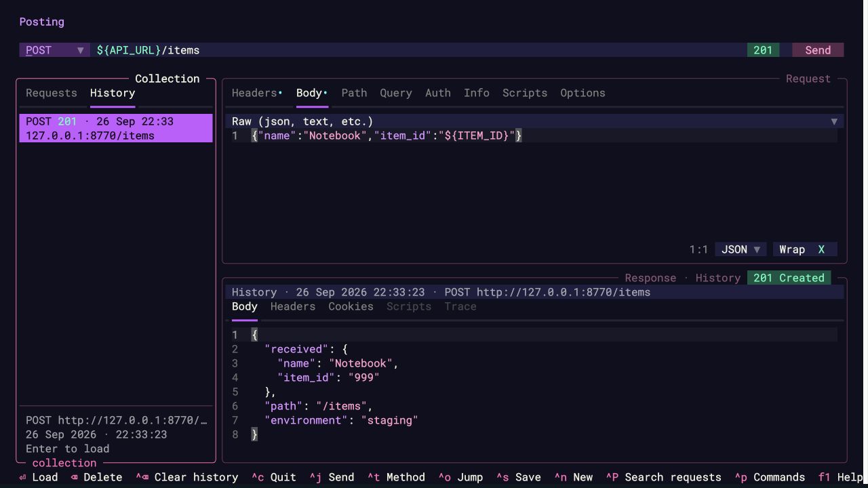
Task: Click the POST http://127.0.0.1:8770/… preview text
Action: pyautogui.click(x=116, y=420)
